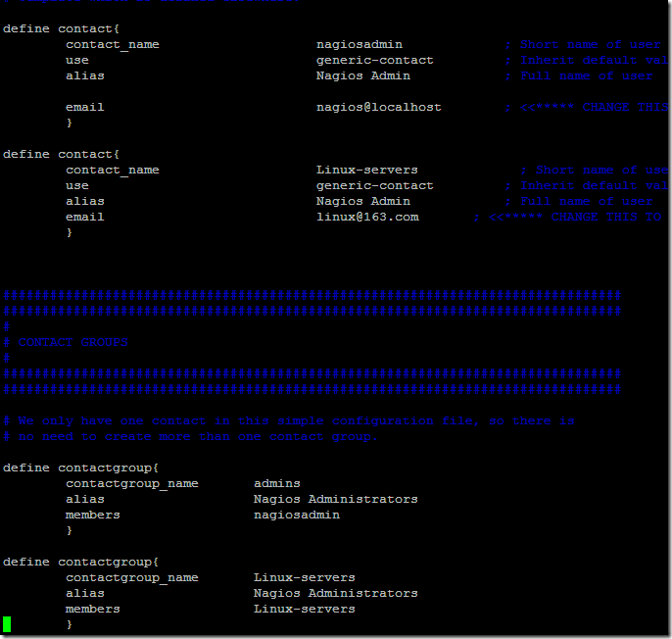
Task: Click 'Nagios Admin' alias in Linux-servers contact
Action: 363,201
